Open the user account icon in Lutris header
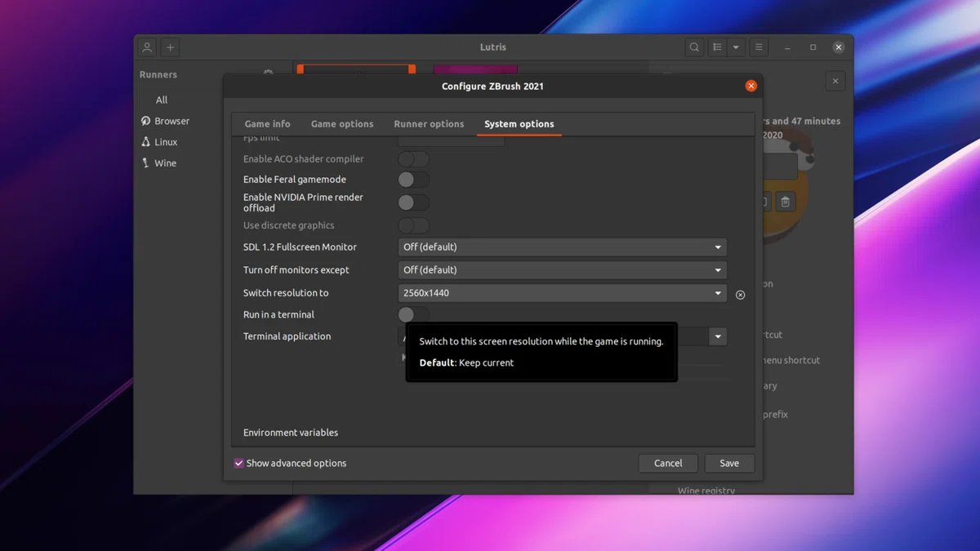This screenshot has width=980, height=551. (x=147, y=47)
